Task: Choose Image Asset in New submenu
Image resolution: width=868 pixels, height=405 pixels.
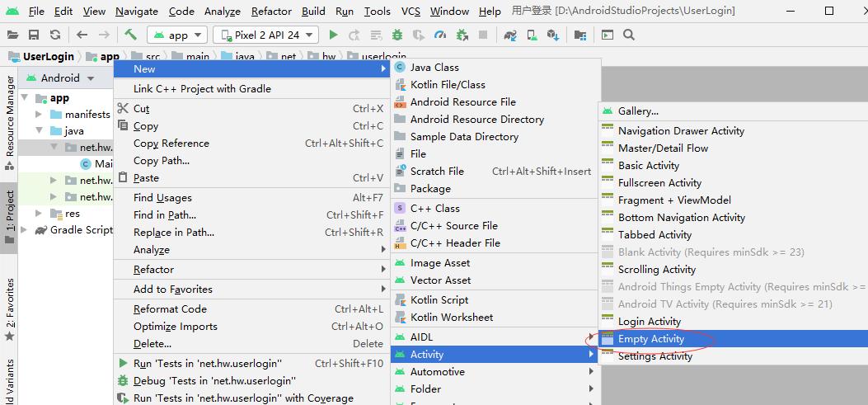Action: pos(496,263)
